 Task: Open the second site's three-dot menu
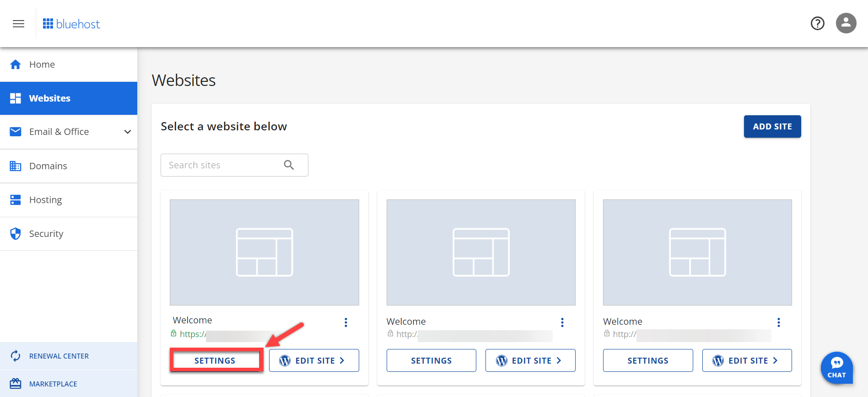click(x=562, y=322)
